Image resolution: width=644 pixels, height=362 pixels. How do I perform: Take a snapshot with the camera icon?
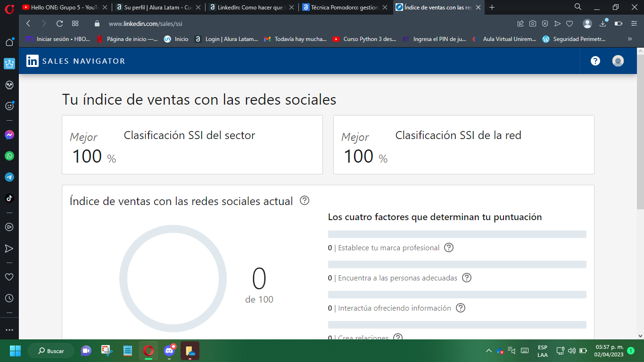[x=533, y=24]
